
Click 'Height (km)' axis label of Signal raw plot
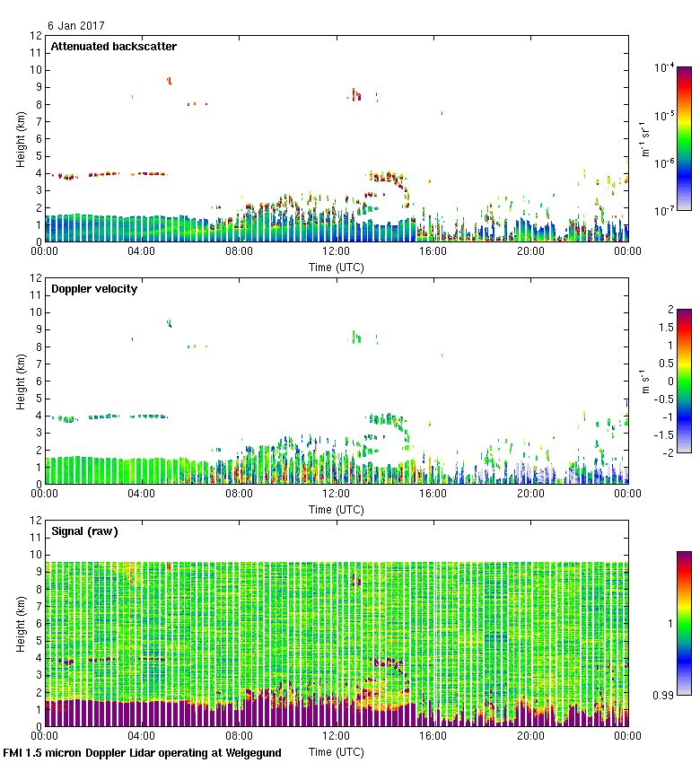(21, 625)
